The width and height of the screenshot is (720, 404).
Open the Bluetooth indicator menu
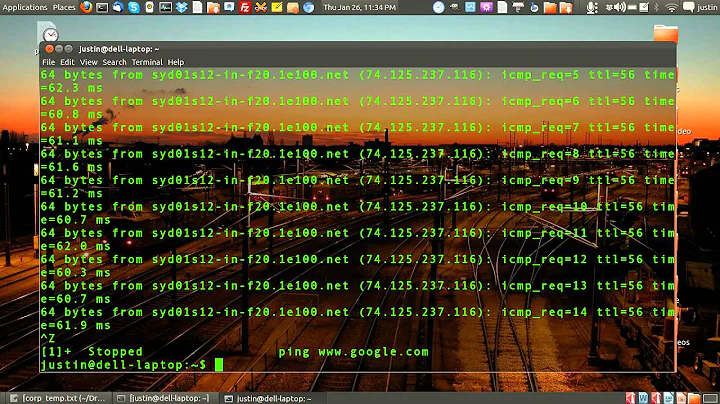657,7
